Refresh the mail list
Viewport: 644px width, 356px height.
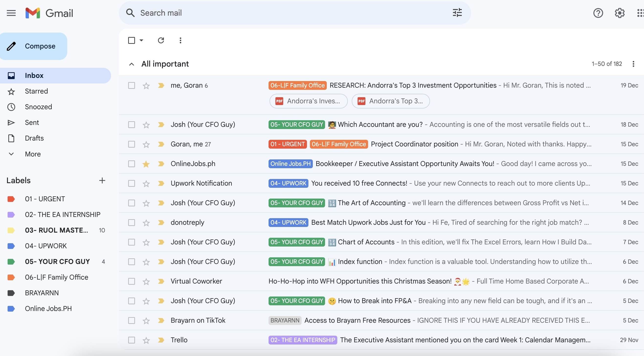coord(161,40)
